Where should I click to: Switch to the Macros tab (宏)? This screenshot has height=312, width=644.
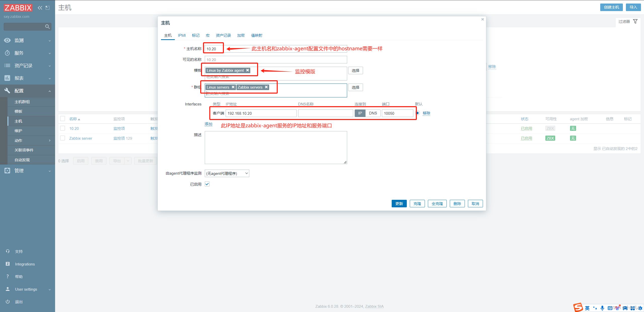click(208, 35)
